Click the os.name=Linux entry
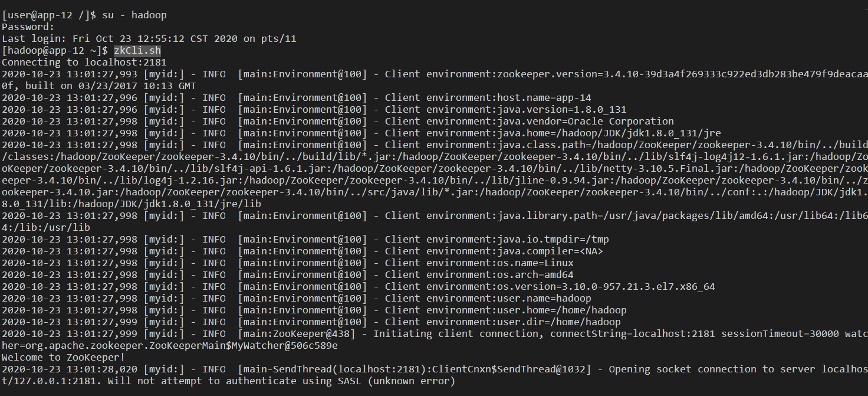 coord(535,263)
